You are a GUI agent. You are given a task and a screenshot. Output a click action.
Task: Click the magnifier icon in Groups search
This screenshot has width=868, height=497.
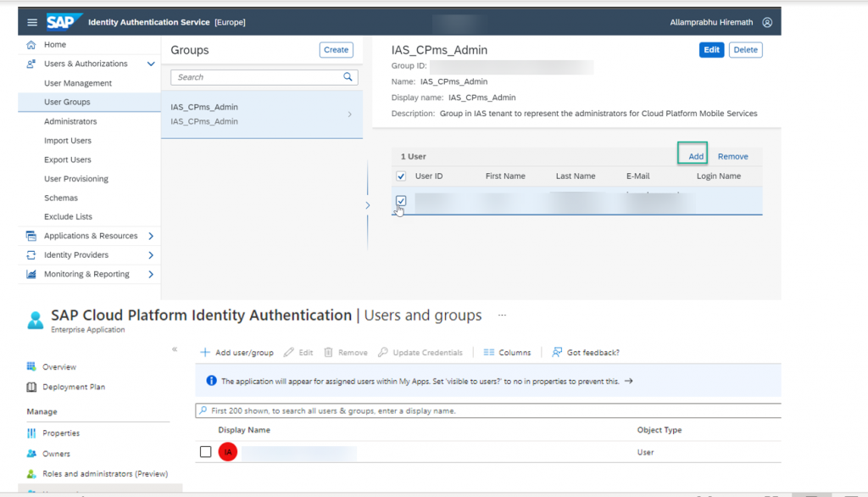[348, 77]
